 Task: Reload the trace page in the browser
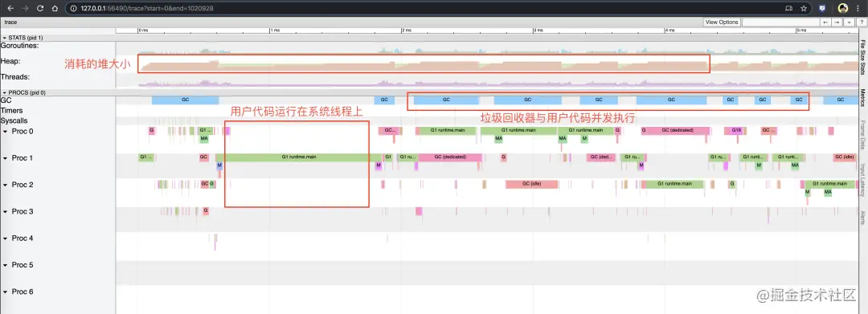click(x=40, y=8)
